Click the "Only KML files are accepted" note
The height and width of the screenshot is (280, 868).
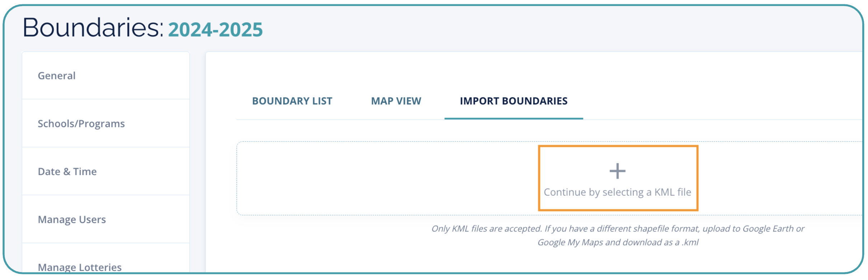pos(617,229)
